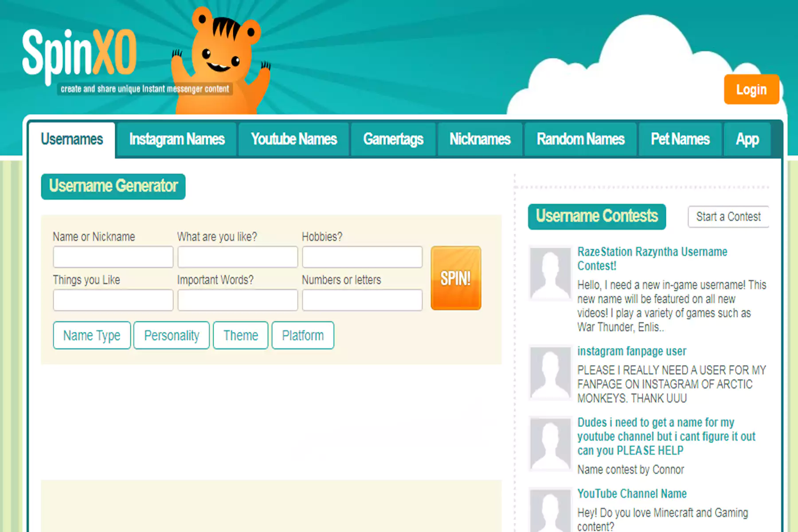
Task: Open the Platform options
Action: [303, 336]
